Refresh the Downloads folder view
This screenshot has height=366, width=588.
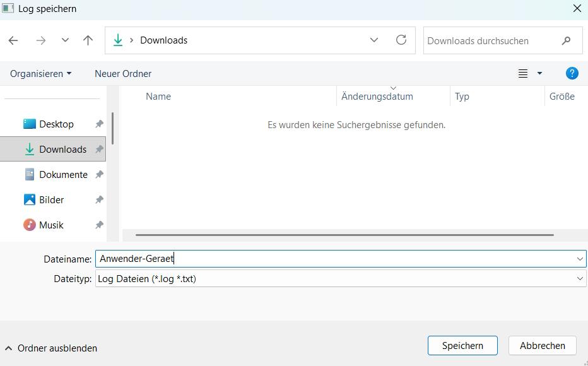(x=401, y=40)
